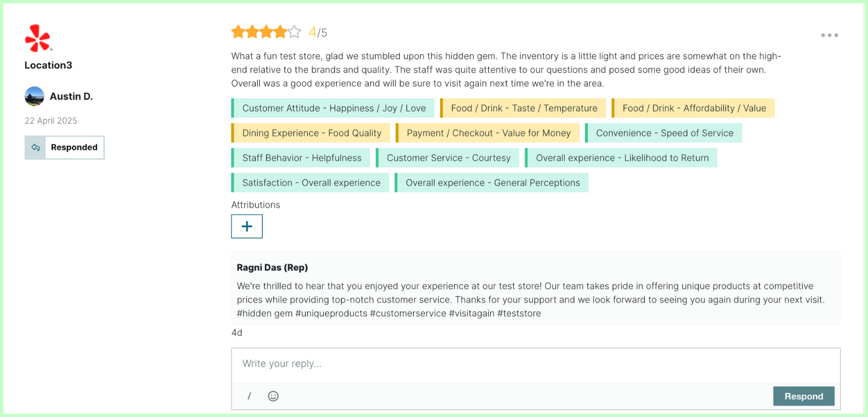Open the emoji picker in reply box
Viewport: 868px width, 417px height.
pos(273,396)
